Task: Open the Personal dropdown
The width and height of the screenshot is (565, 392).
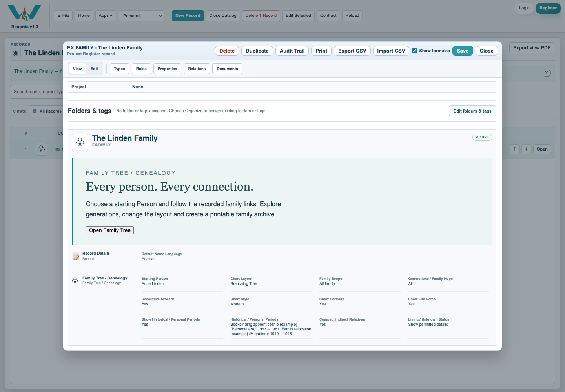Action: (141, 16)
